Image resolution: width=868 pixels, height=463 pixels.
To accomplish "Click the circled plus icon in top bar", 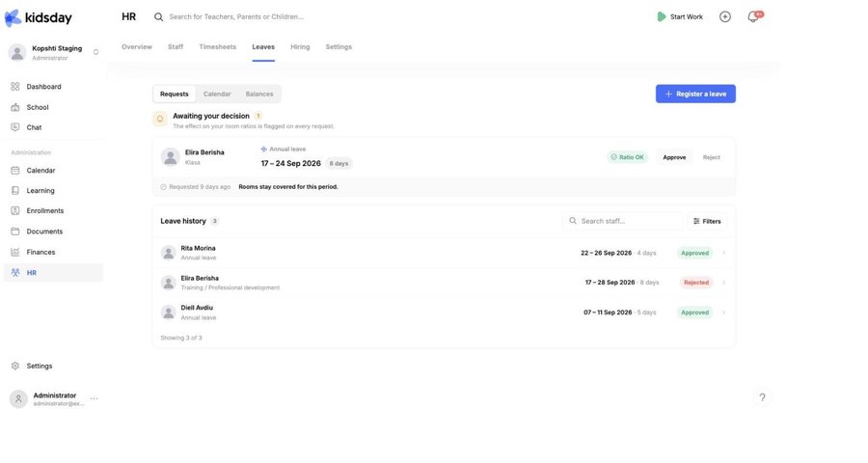I will pyautogui.click(x=724, y=16).
